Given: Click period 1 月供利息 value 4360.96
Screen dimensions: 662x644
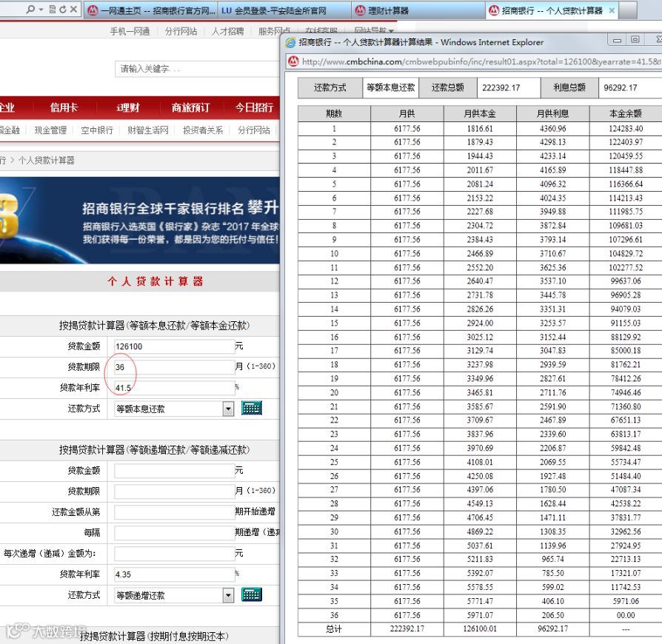Looking at the screenshot, I should pyautogui.click(x=552, y=128).
